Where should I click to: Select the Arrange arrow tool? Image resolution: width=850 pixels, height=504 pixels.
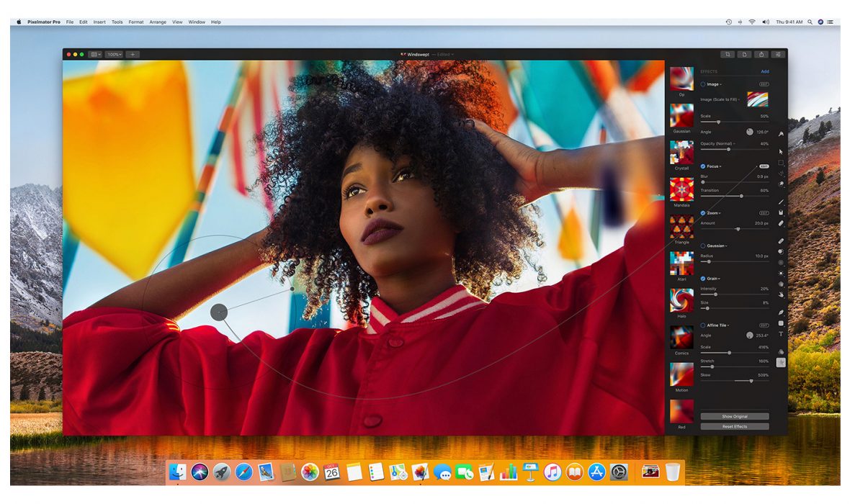[781, 152]
